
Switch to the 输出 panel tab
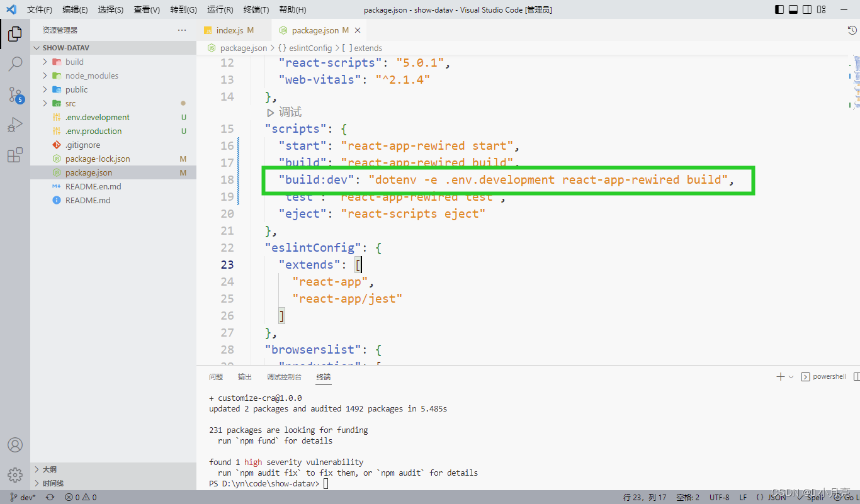click(245, 377)
